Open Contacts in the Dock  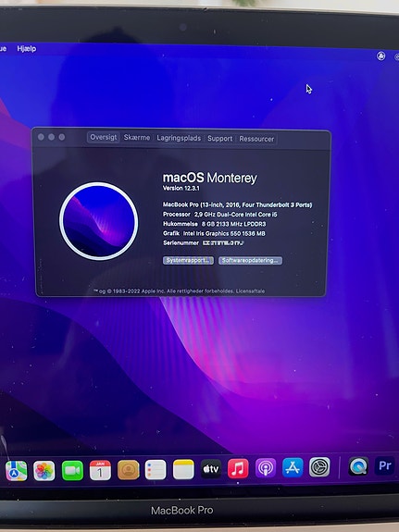pos(128,470)
